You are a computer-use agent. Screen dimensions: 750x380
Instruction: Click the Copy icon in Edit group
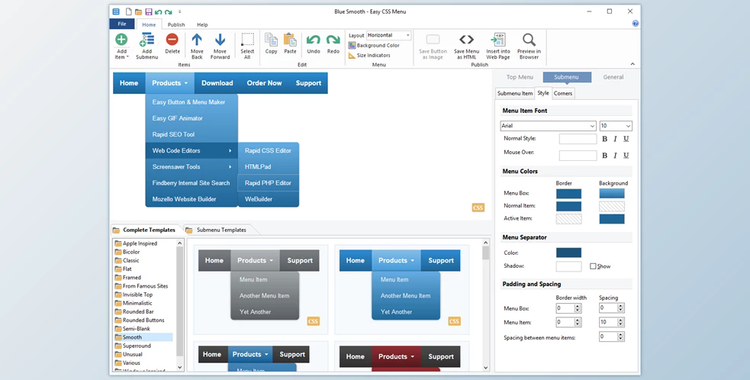click(271, 40)
